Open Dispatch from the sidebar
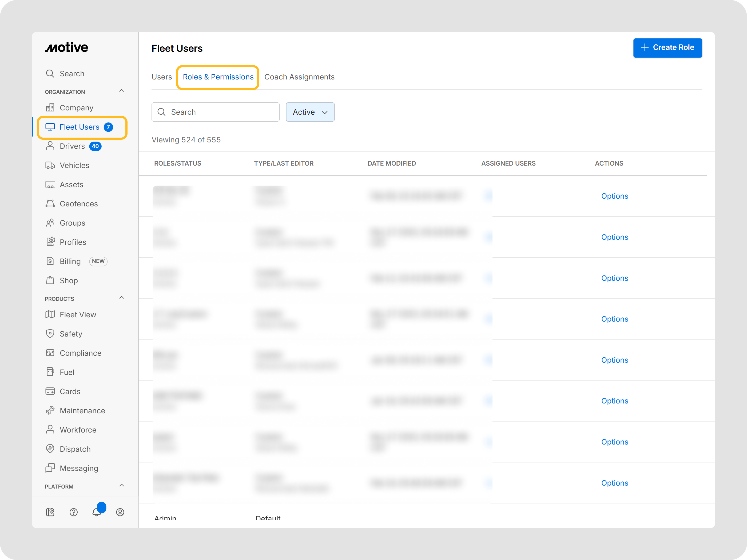Screen dimensions: 747x560 [75, 449]
